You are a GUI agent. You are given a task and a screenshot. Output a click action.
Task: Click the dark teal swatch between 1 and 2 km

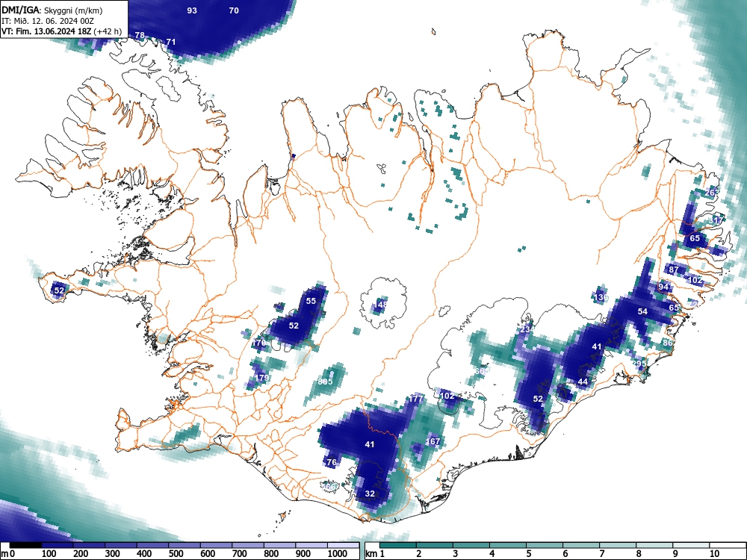tap(398, 545)
